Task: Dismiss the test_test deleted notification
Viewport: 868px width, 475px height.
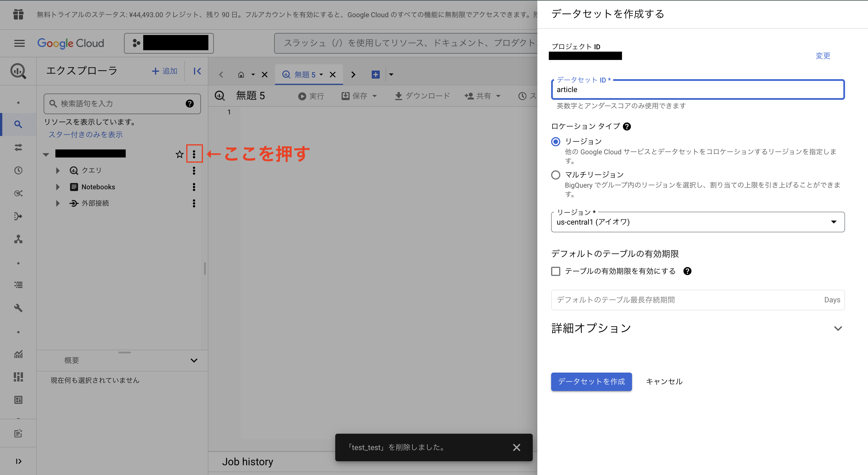Action: [x=516, y=447]
